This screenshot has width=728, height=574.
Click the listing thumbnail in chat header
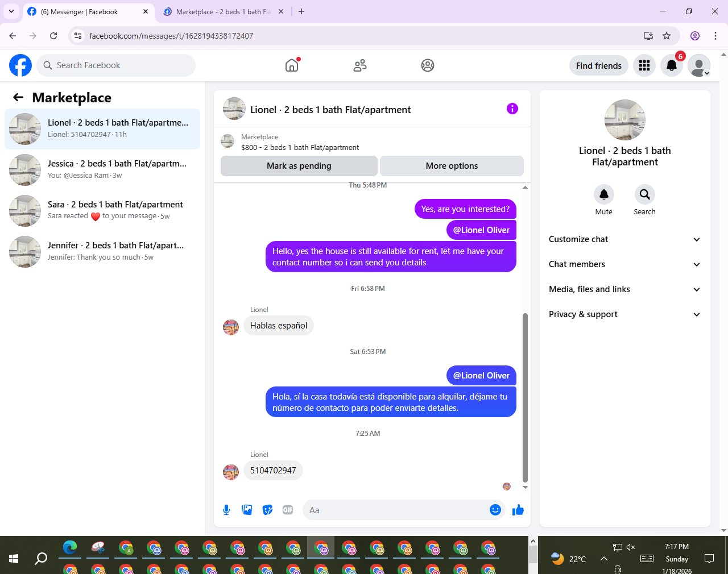pyautogui.click(x=234, y=109)
